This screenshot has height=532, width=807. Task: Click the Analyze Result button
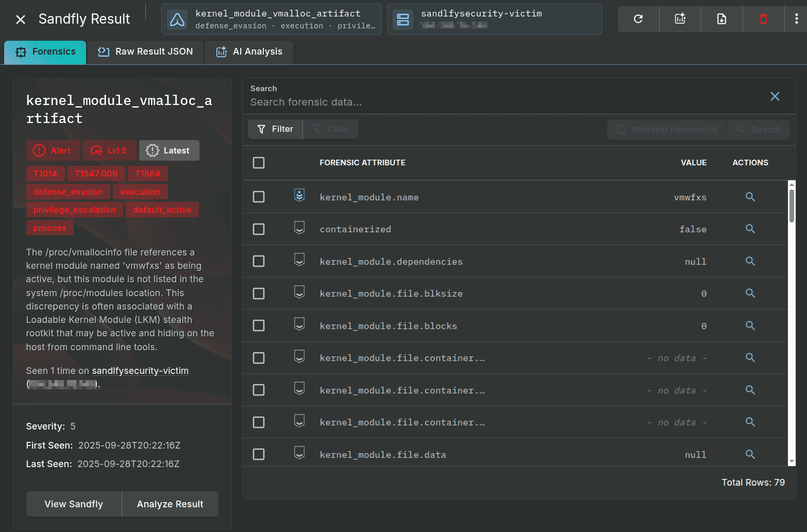point(170,504)
